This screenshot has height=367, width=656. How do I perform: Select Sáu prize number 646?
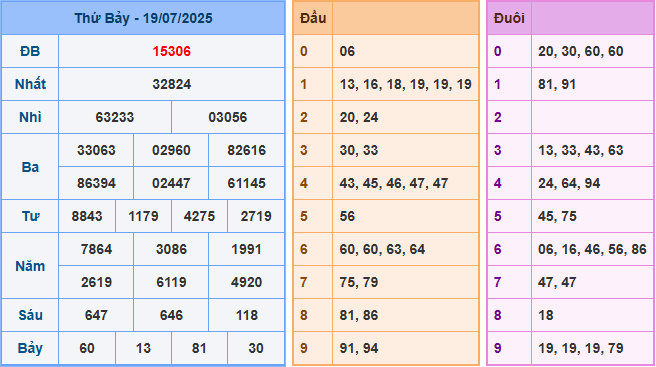[171, 315]
